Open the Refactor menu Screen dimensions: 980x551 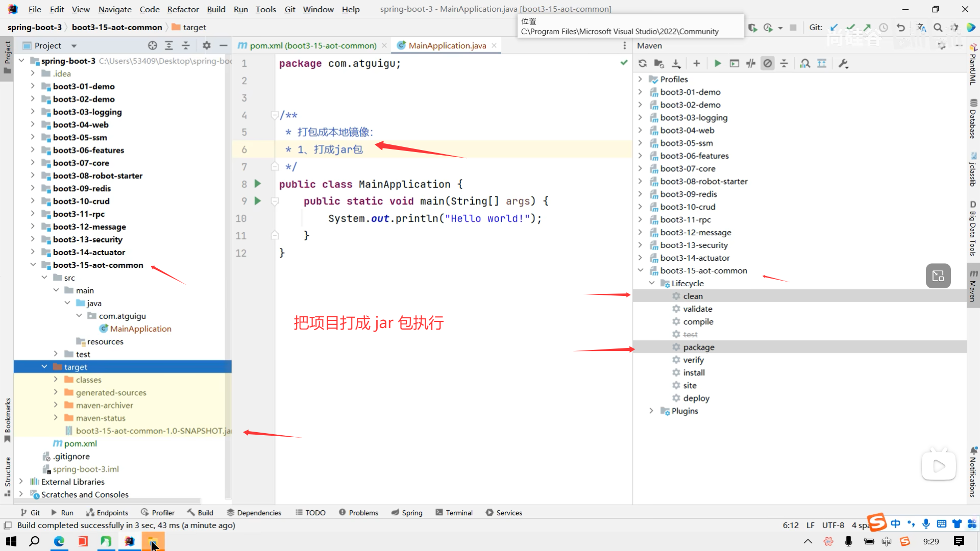183,9
